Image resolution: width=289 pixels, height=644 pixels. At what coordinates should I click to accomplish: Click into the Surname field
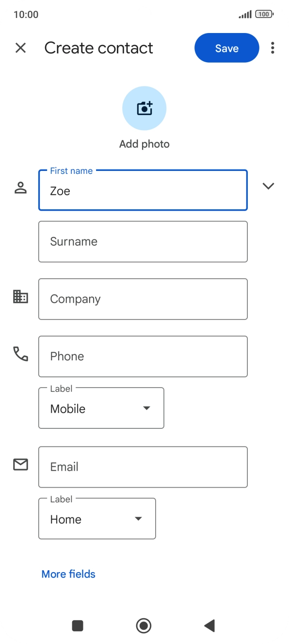143,241
